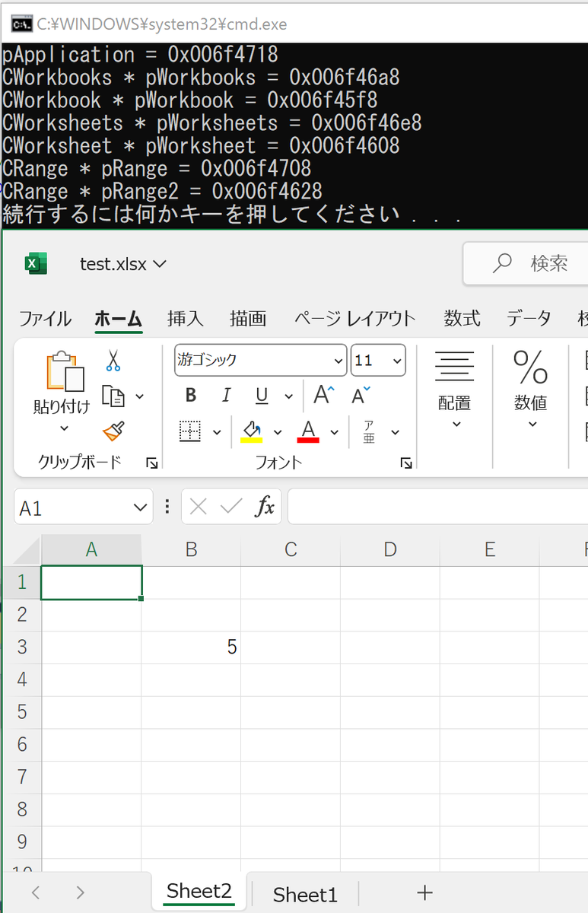Select the Format Painter brush icon
Viewport: 588px width, 913px height.
point(113,431)
